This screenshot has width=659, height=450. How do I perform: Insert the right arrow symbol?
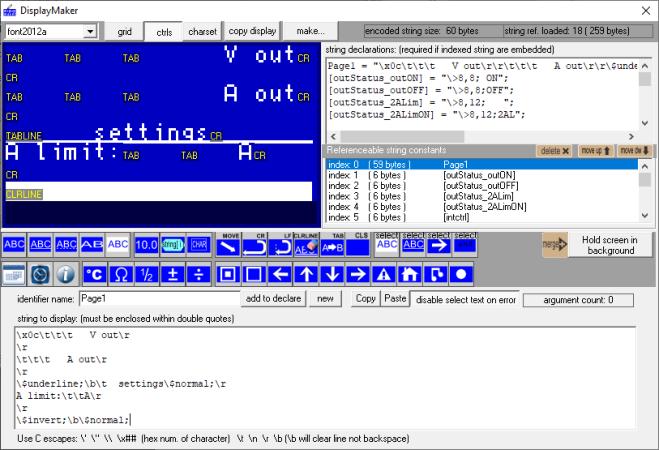coord(358,274)
